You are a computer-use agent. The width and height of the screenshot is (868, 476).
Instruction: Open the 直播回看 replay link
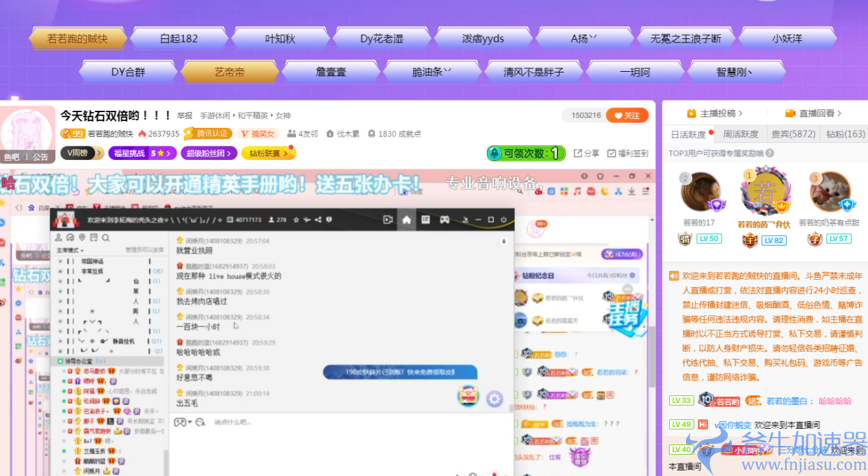pyautogui.click(x=813, y=114)
